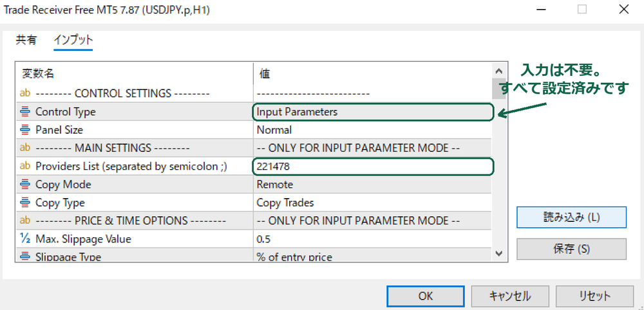Select the Copy Mode row label
Image resolution: width=644 pixels, height=310 pixels.
click(x=63, y=185)
